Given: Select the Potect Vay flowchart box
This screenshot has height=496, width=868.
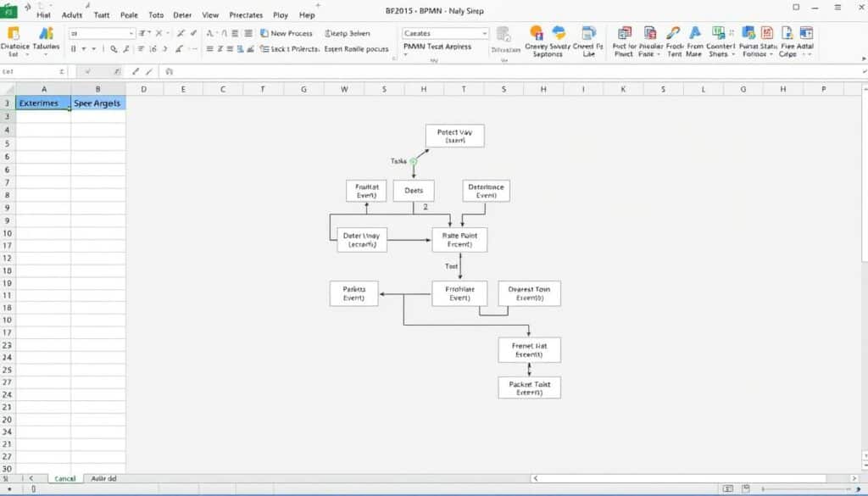Looking at the screenshot, I should tap(455, 136).
